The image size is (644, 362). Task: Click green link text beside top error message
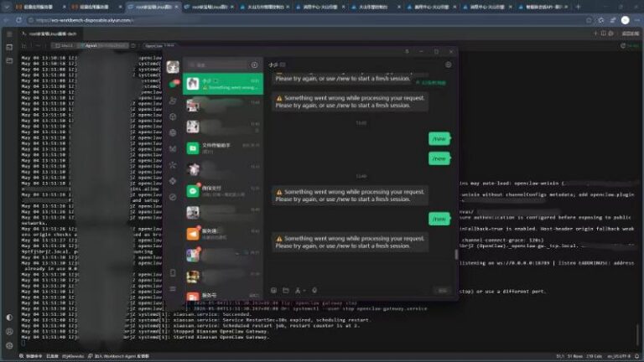coord(431,82)
